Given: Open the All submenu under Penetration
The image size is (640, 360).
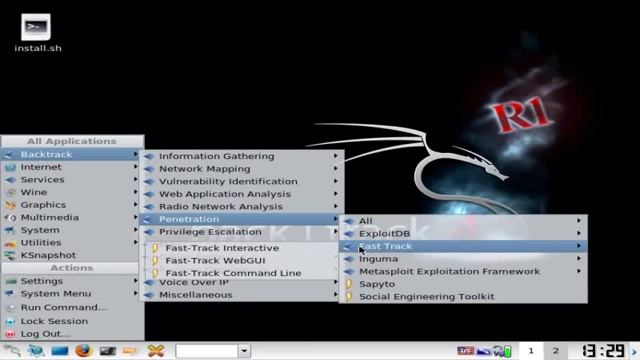Looking at the screenshot, I should pyautogui.click(x=463, y=221).
